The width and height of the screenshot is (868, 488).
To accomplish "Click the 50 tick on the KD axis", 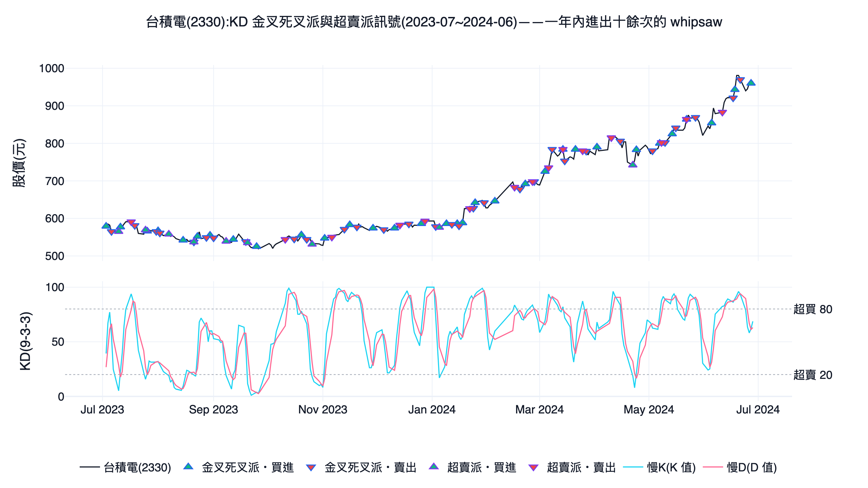I will click(58, 342).
